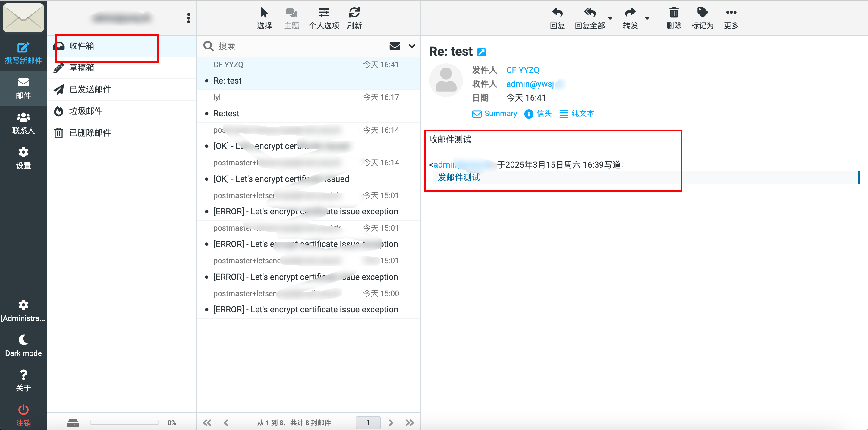The image size is (868, 430).
Task: Open the Forward options dropdown arrow
Action: [647, 18]
